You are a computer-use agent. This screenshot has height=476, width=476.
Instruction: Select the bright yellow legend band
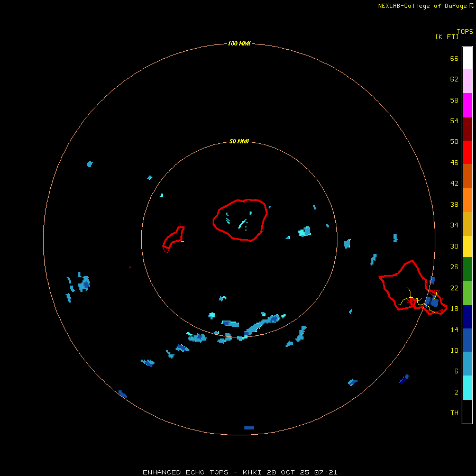click(x=467, y=246)
